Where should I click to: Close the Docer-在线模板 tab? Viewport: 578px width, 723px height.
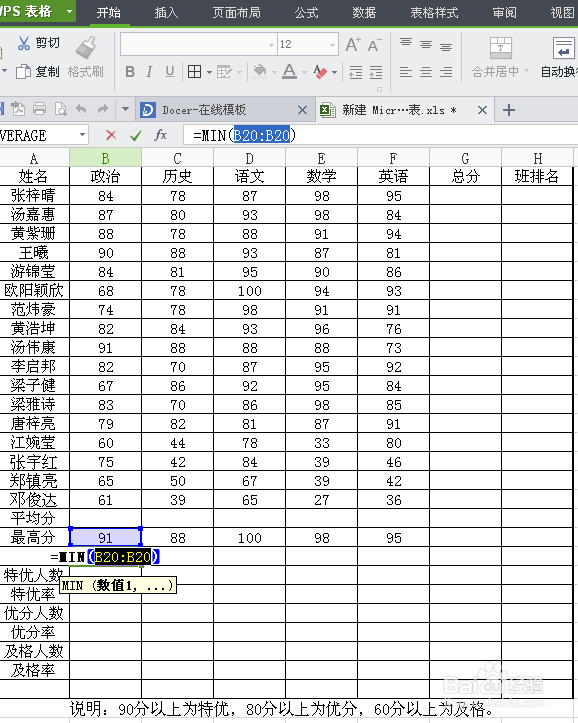click(302, 110)
